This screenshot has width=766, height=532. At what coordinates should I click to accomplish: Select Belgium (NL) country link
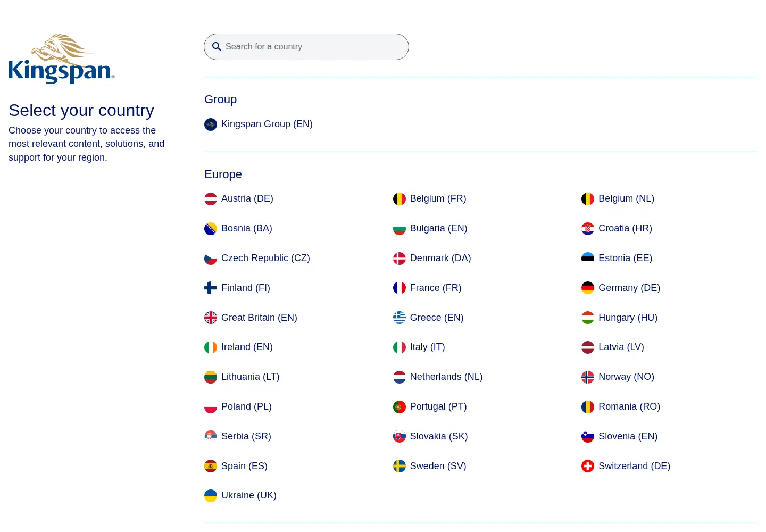click(x=618, y=198)
